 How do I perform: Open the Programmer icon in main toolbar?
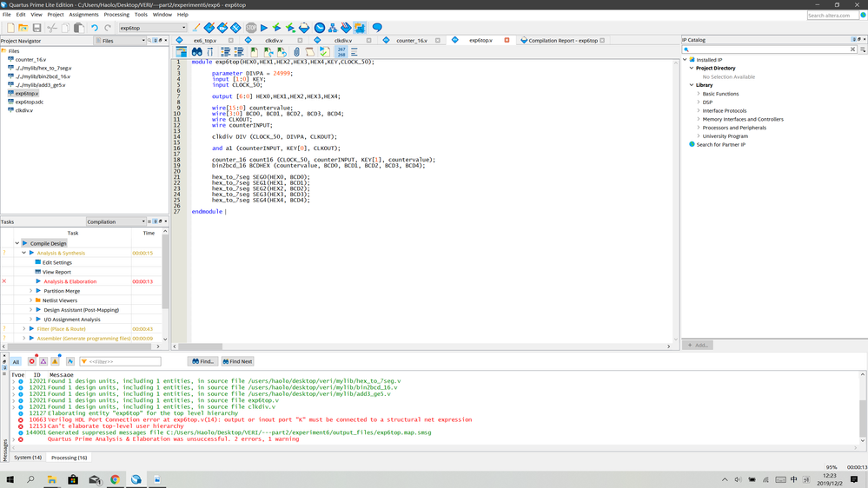tap(346, 28)
